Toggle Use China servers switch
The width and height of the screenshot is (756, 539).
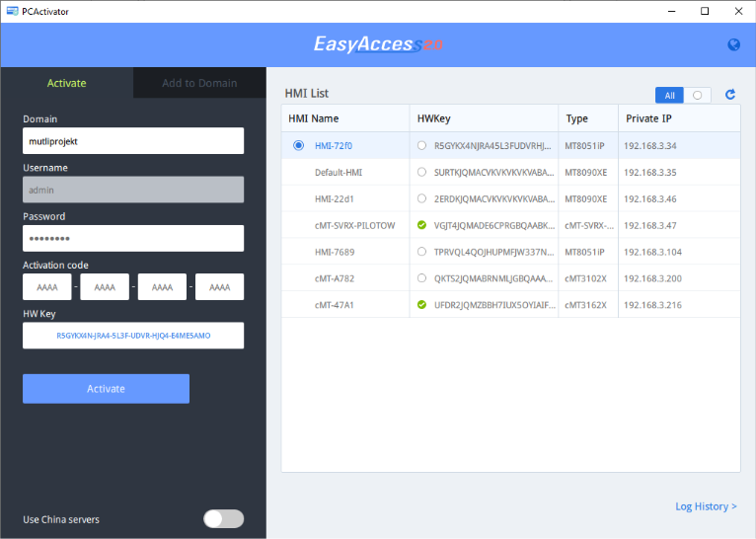point(223,519)
